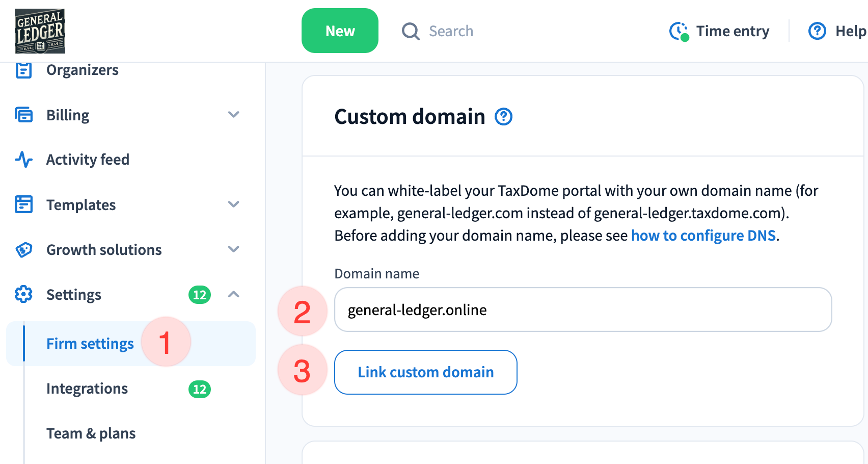Click the Settings gear icon
Viewport: 868px width, 464px height.
coord(24,295)
